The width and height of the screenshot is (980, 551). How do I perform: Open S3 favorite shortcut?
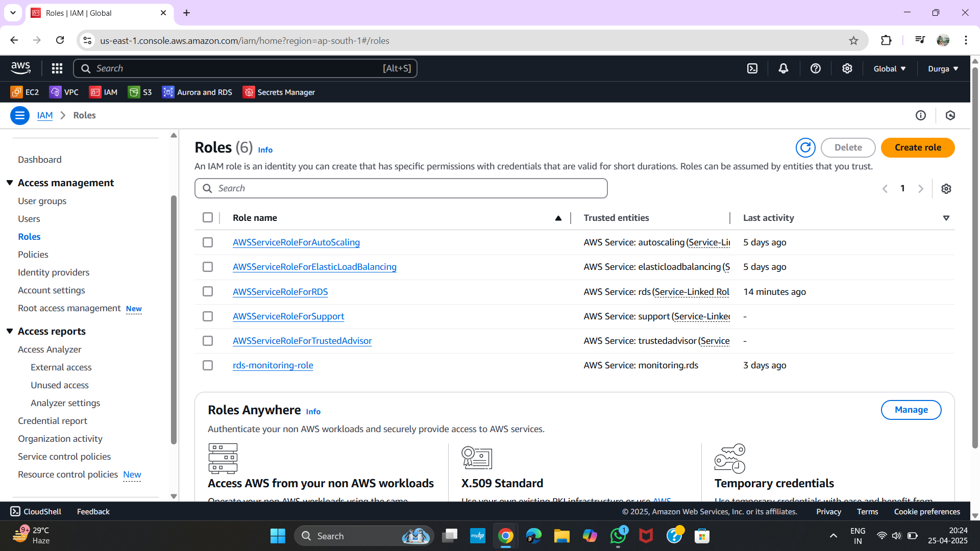click(140, 92)
